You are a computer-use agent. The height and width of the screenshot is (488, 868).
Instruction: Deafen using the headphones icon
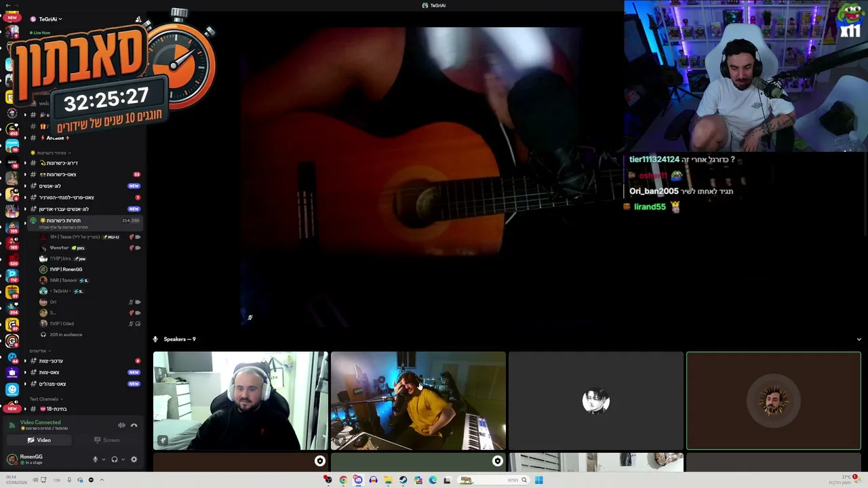115,460
